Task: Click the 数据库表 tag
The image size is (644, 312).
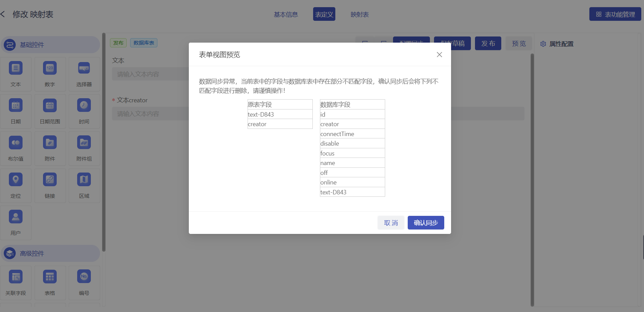Action: 144,43
